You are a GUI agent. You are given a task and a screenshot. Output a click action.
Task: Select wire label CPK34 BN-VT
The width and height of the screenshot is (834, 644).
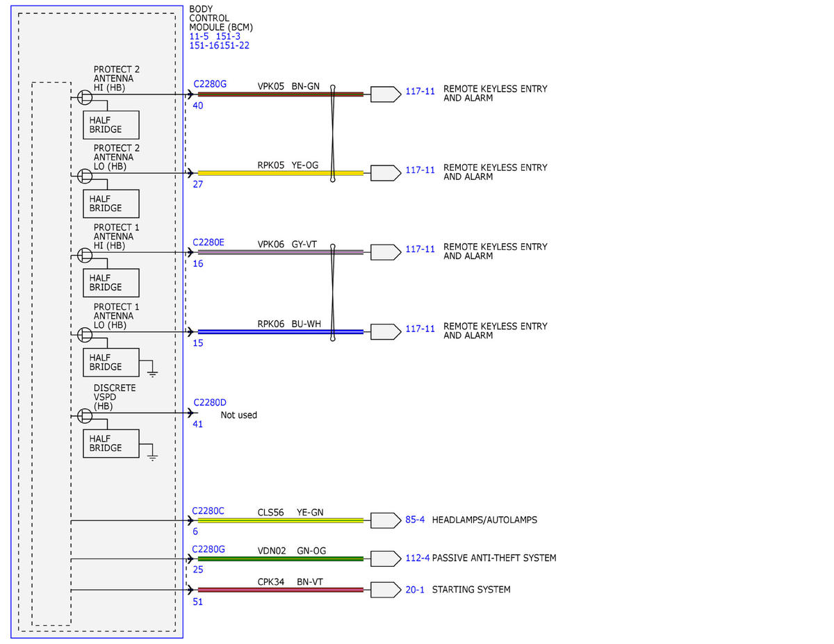[290, 582]
